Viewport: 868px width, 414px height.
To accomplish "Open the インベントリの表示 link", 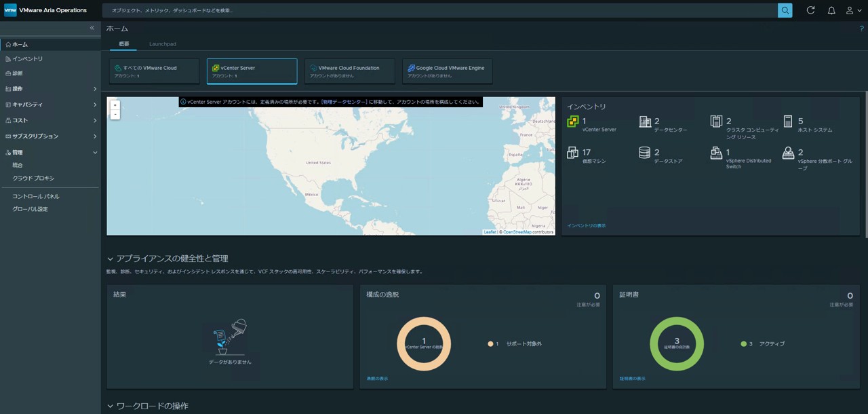I will click(x=587, y=225).
